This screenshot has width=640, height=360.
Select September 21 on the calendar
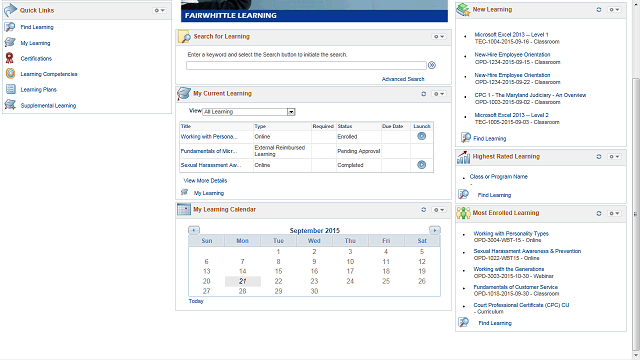tap(242, 281)
